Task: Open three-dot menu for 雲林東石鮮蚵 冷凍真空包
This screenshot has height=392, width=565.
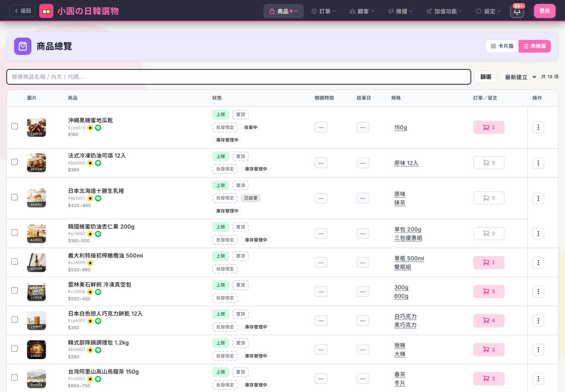Action: point(538,292)
